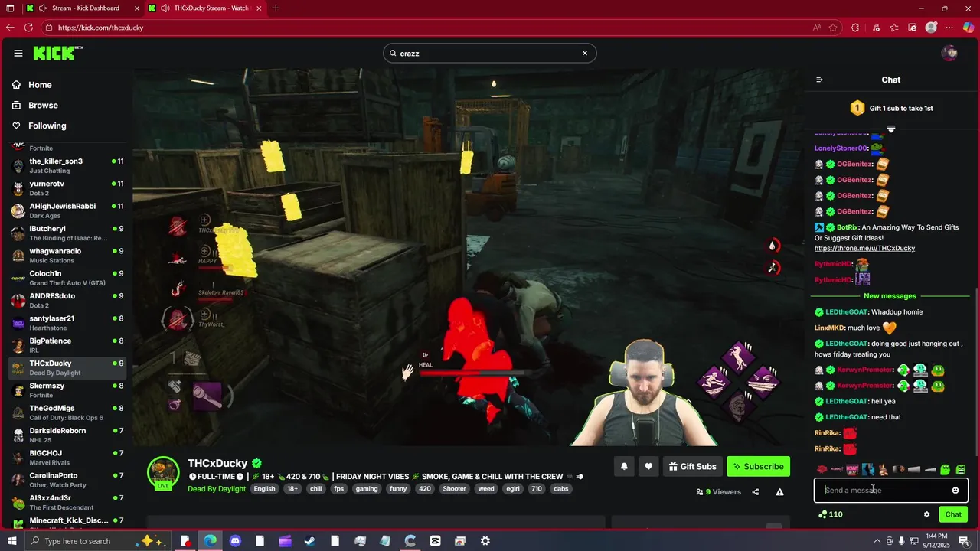Report stream using the warning icon
This screenshot has width=980, height=551.
(779, 492)
